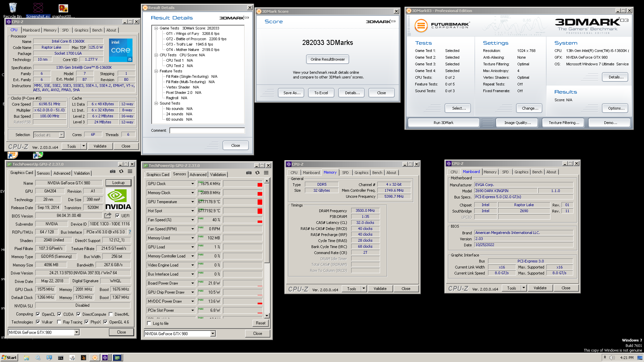Click the Comment input field in Result Details
Viewport: 644px width, 362px height.
207,130
